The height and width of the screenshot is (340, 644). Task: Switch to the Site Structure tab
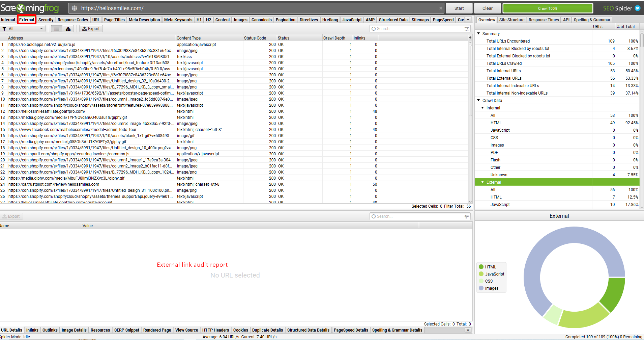tap(512, 20)
